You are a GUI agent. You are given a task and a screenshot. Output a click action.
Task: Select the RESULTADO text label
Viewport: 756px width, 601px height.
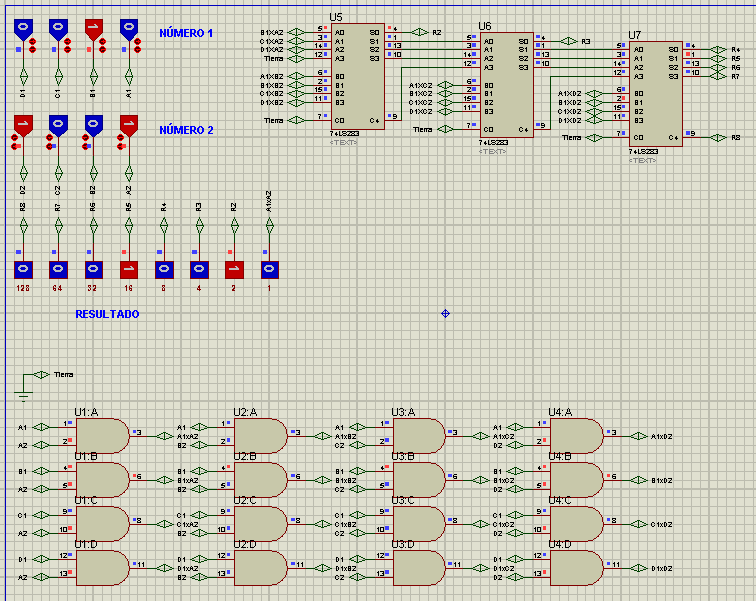pyautogui.click(x=108, y=314)
